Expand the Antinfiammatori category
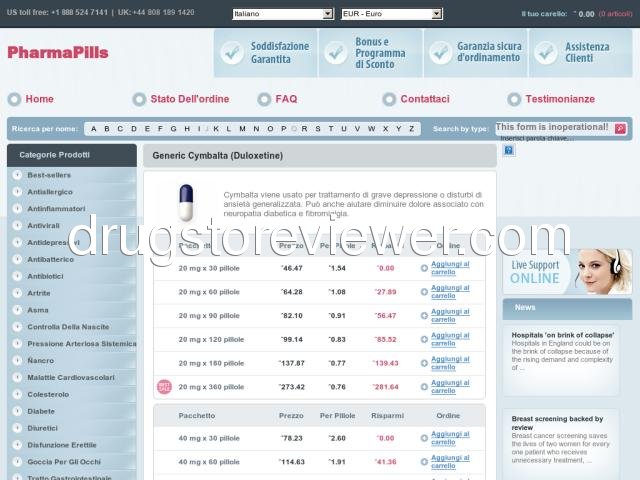The width and height of the screenshot is (640, 480). tap(56, 209)
